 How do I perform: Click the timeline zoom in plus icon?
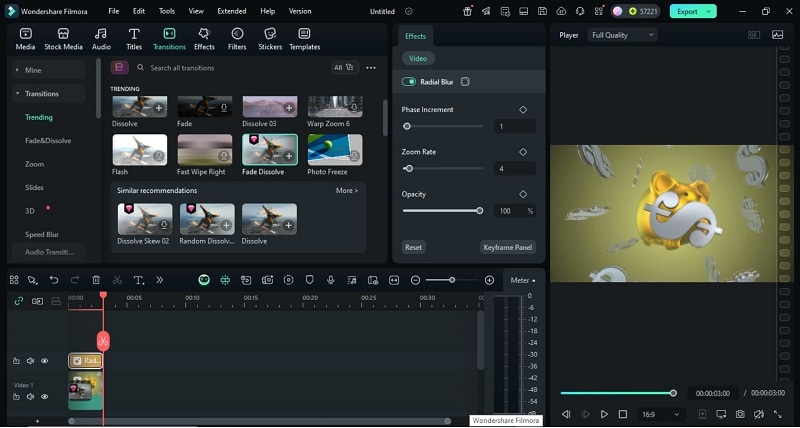[x=489, y=280]
